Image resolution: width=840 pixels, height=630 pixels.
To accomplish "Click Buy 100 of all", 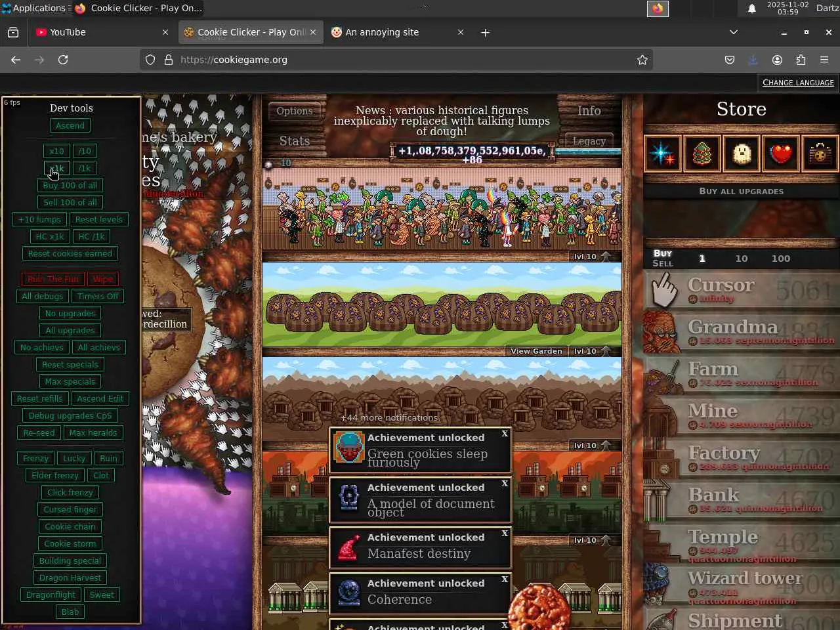I will 70,185.
